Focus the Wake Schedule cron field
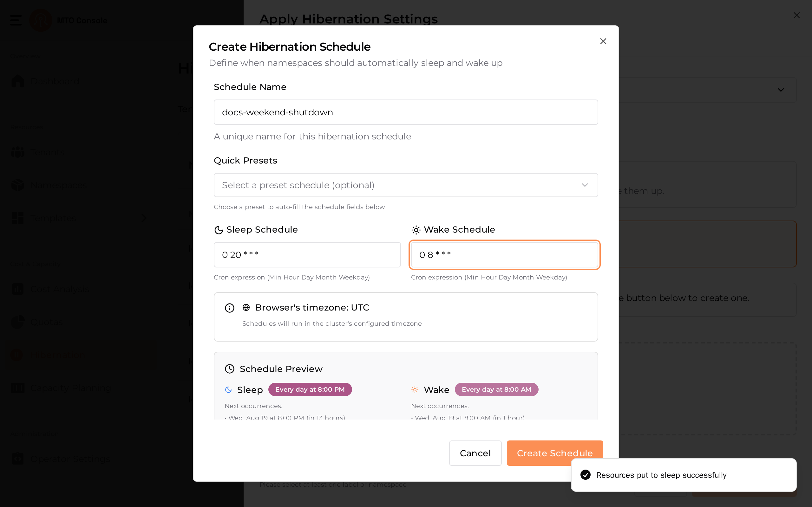This screenshot has width=812, height=507. 504,255
